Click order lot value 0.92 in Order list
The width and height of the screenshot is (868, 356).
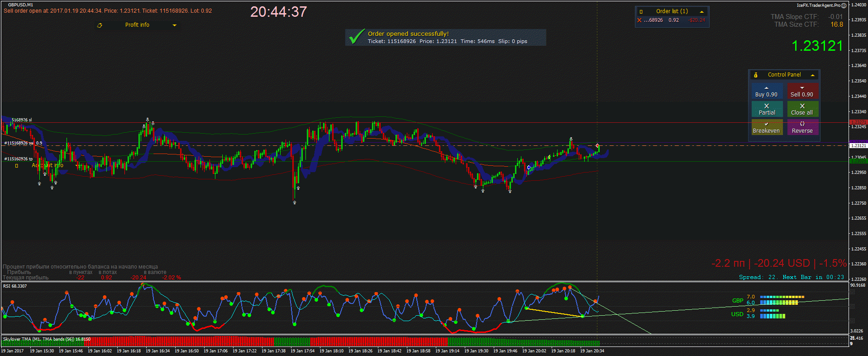(x=673, y=20)
